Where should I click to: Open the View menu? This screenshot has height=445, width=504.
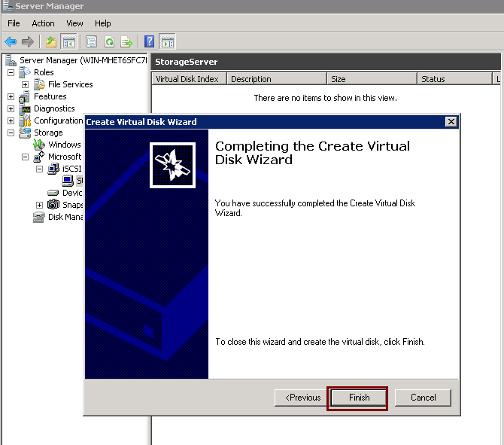pos(74,23)
